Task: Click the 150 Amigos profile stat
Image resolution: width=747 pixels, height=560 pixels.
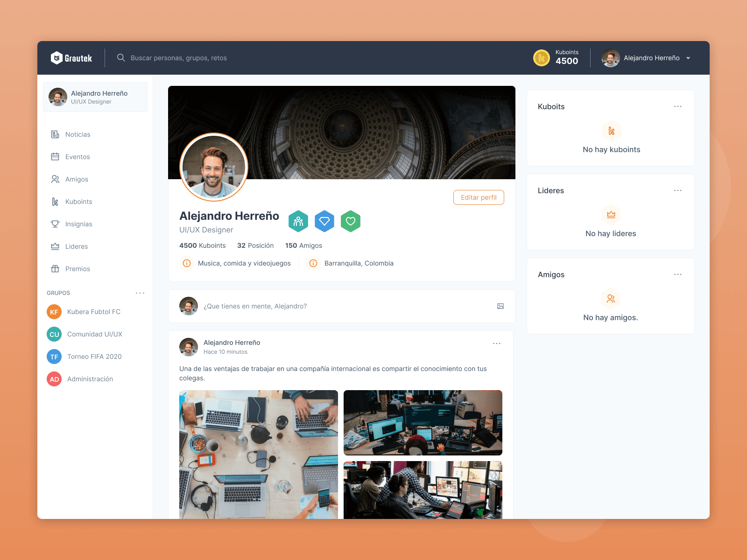Action: 303,245
